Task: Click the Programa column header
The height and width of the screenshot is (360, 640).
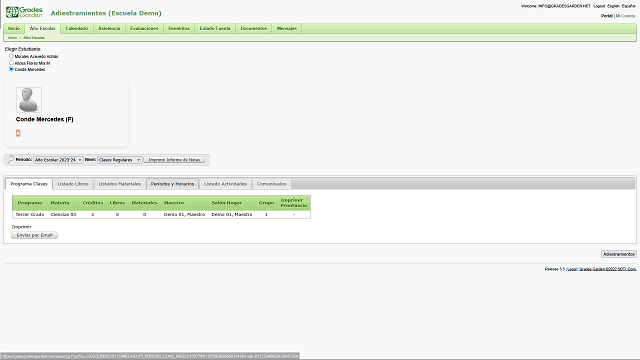Action: (x=30, y=203)
